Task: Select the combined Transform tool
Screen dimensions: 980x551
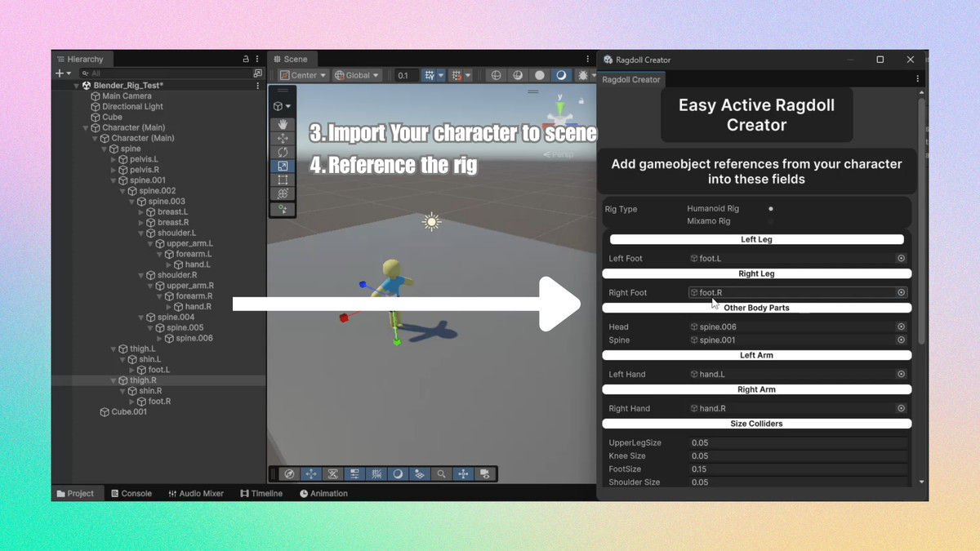Action: [283, 191]
